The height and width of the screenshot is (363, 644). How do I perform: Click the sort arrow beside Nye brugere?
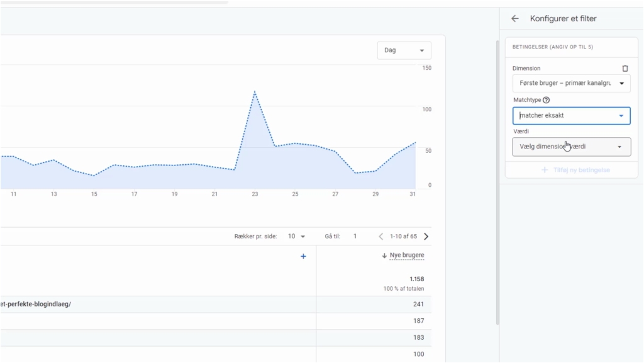coord(384,255)
